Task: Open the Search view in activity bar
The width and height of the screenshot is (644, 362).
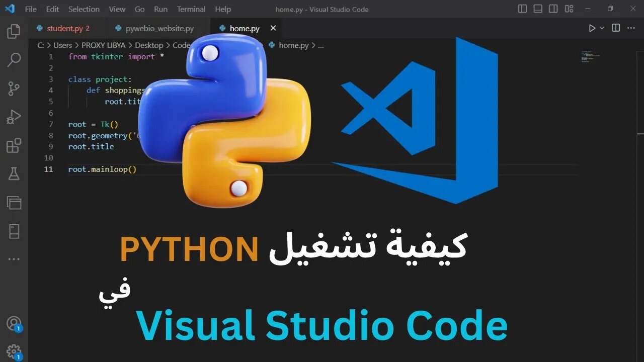Action: [14, 60]
